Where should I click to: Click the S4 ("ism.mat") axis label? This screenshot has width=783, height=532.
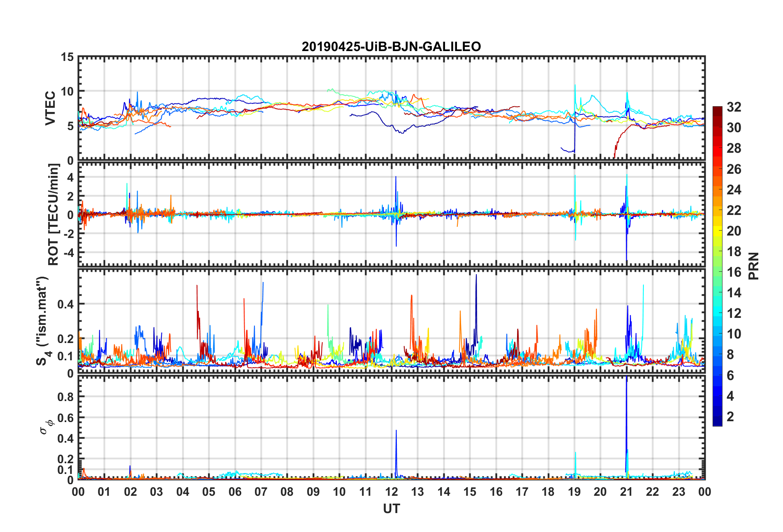click(43, 321)
